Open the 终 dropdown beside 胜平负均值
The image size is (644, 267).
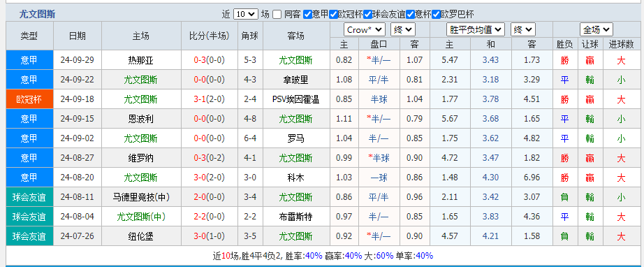point(523,29)
